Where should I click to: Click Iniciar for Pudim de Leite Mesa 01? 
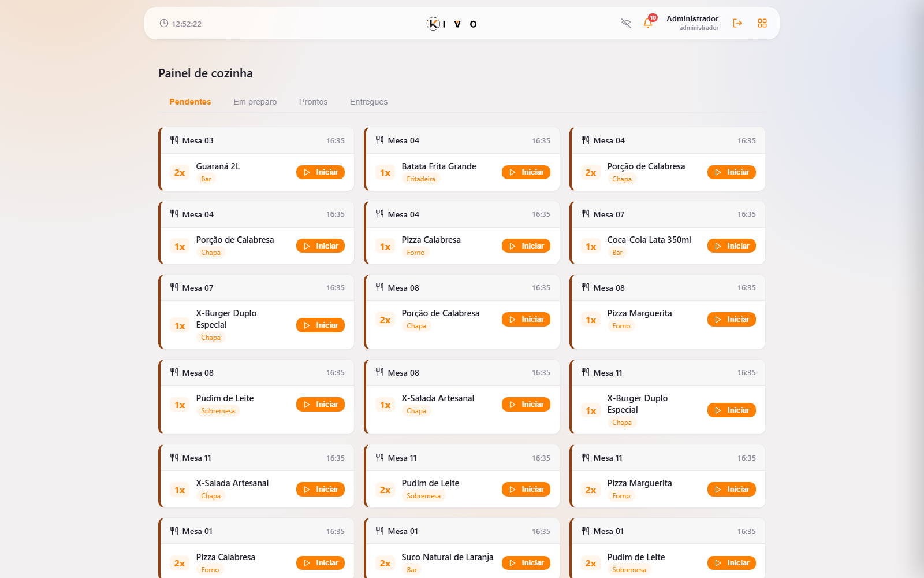(732, 562)
